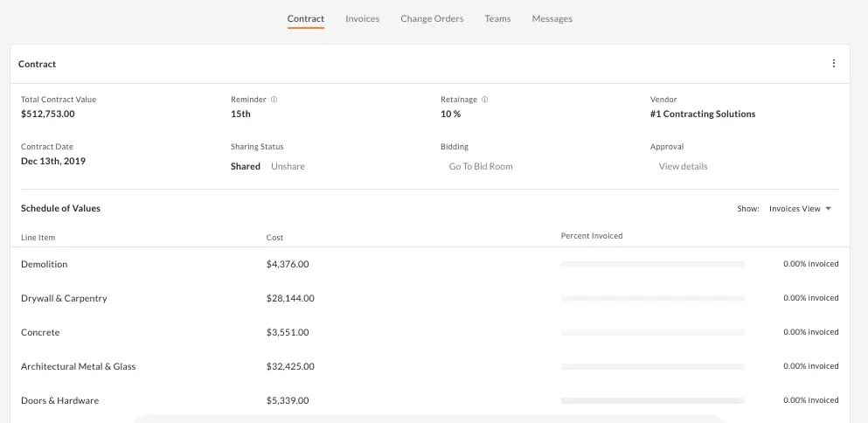Select the Drywall & Carpentry line item

click(x=64, y=298)
